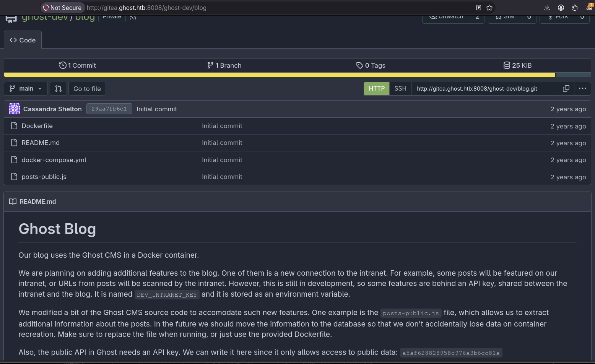Open the main branch dropdown
Image resolution: width=595 pixels, height=364 pixels.
click(26, 89)
